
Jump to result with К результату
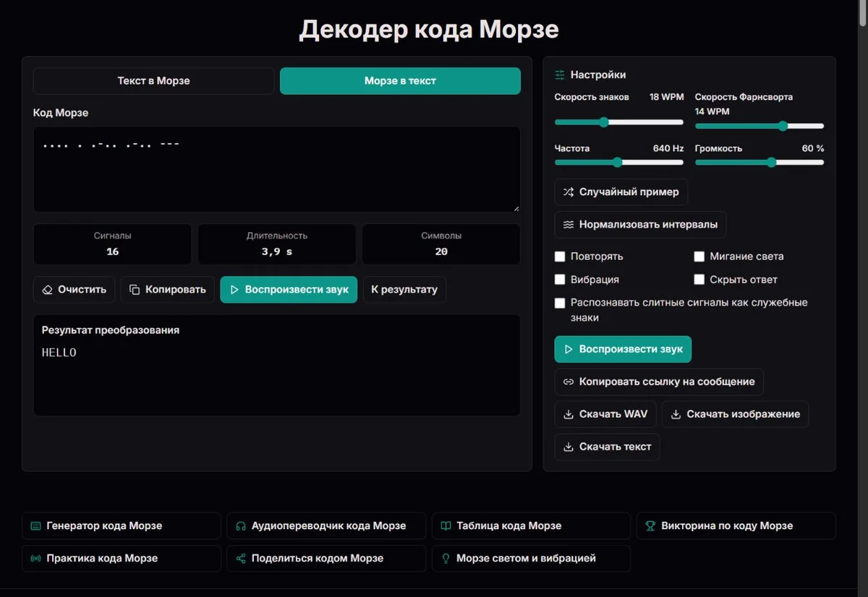404,290
